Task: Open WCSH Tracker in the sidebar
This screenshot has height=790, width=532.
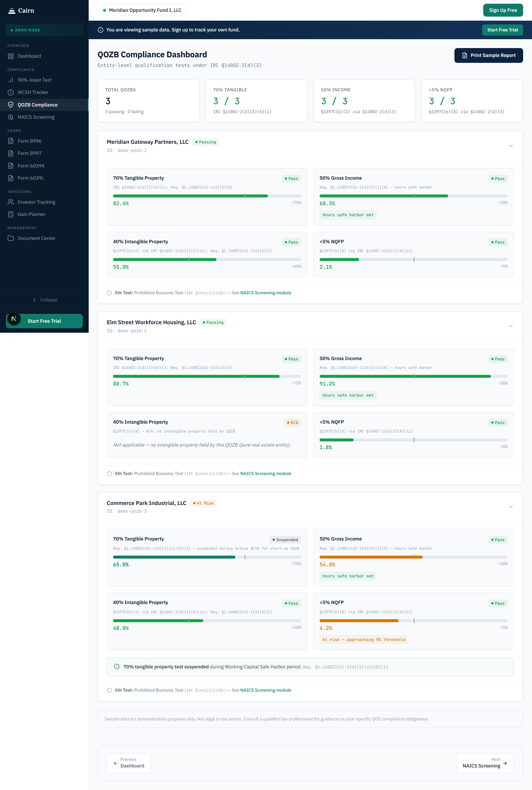Action: pyautogui.click(x=44, y=92)
